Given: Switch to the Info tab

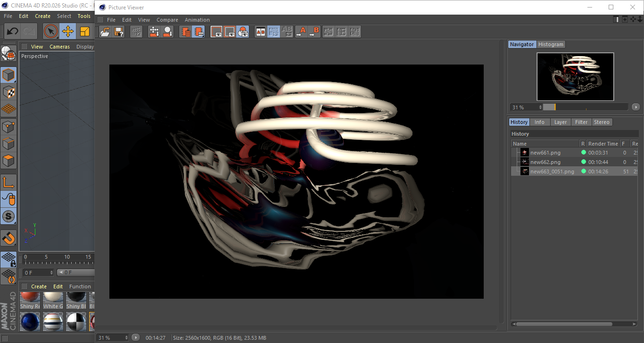Looking at the screenshot, I should click(539, 122).
